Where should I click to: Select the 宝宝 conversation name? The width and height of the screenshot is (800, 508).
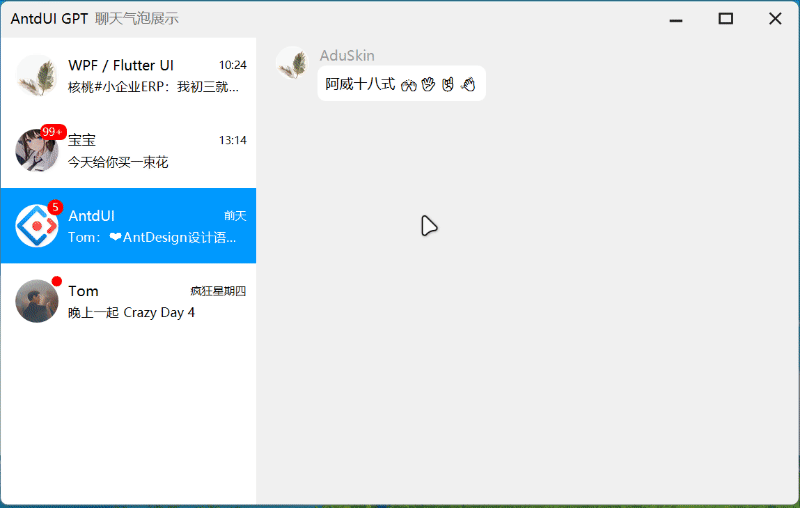[82, 140]
